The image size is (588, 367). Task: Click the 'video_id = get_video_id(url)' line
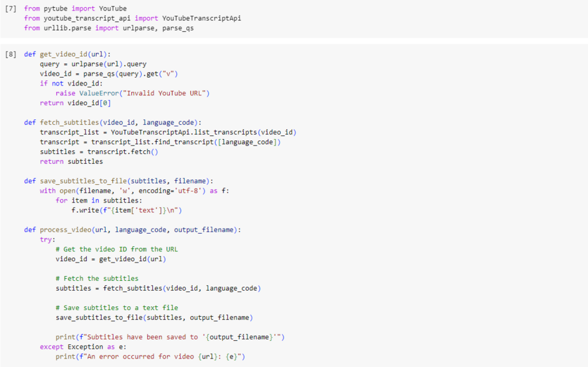[110, 259]
